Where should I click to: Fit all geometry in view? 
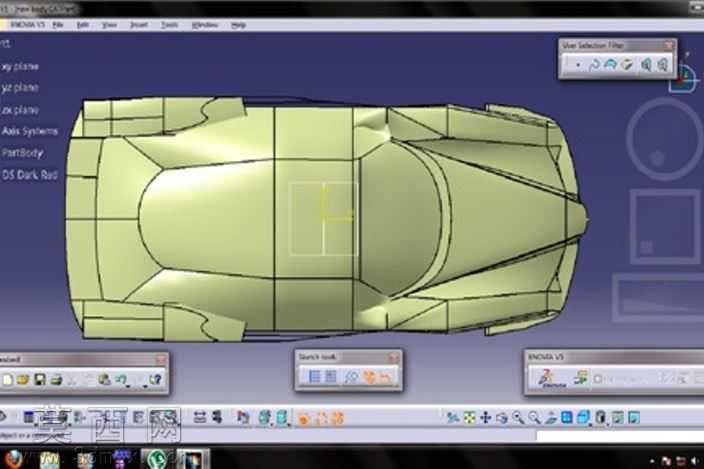469,418
